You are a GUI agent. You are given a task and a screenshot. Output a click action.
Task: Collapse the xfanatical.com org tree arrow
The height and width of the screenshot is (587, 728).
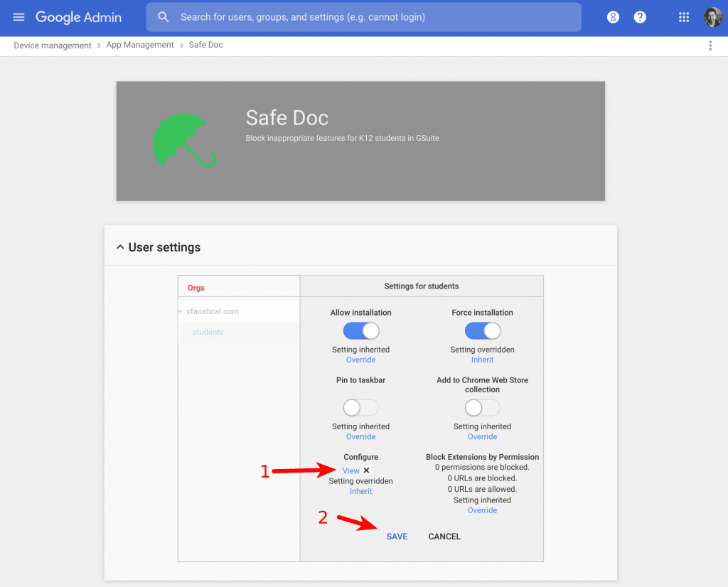180,311
